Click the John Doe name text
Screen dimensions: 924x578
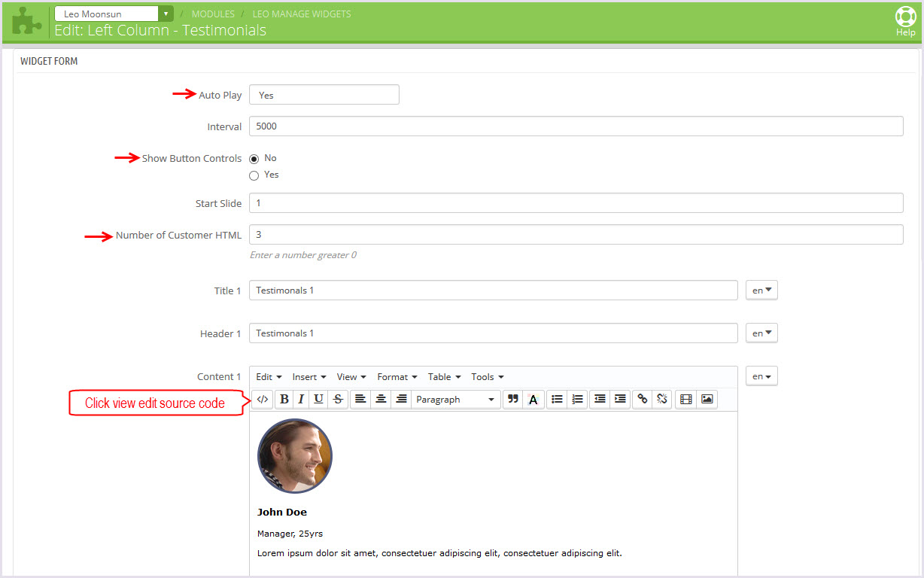pyautogui.click(x=282, y=513)
